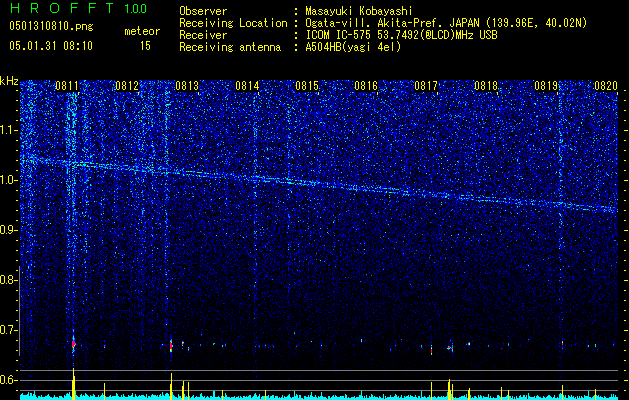Click the meteor label above the count
The image size is (629, 400).
pos(142,31)
